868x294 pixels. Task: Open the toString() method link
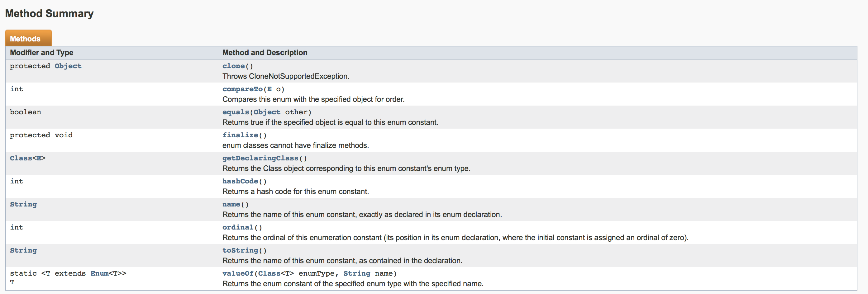pyautogui.click(x=240, y=251)
